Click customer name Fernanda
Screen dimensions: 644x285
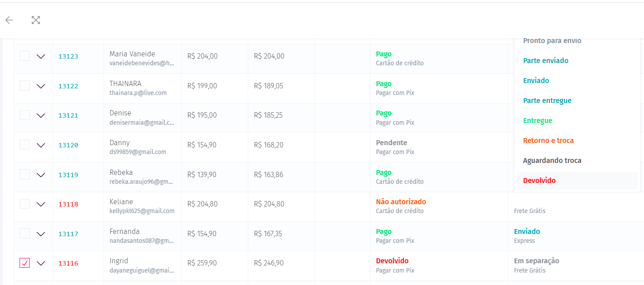click(x=124, y=231)
